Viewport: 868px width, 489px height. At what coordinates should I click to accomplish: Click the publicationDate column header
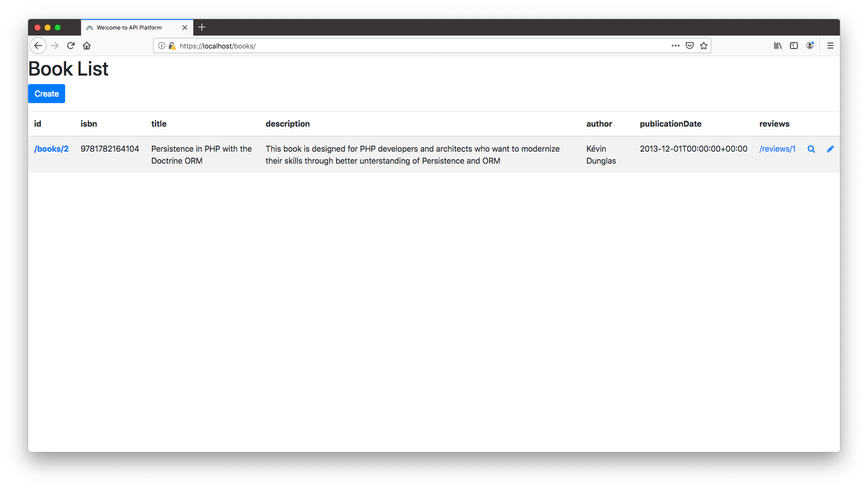671,124
